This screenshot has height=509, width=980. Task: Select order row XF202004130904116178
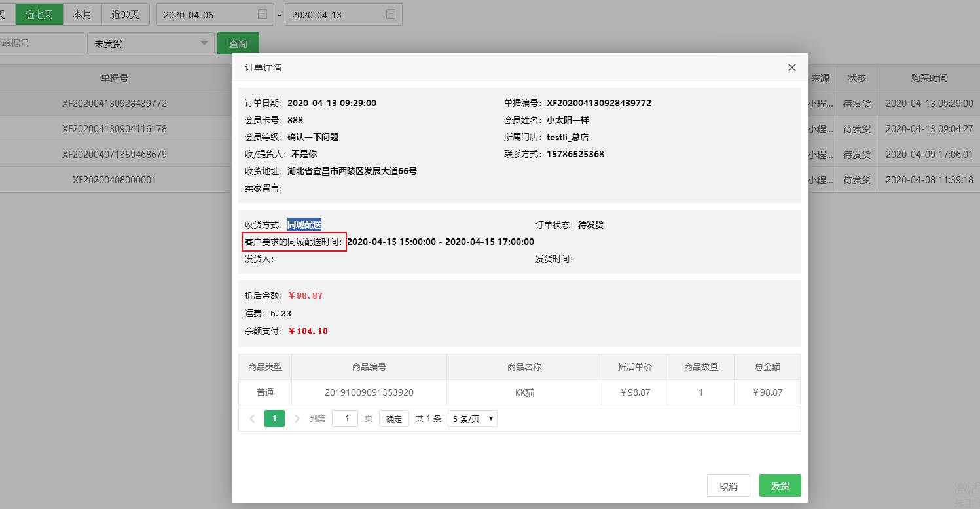click(x=115, y=129)
